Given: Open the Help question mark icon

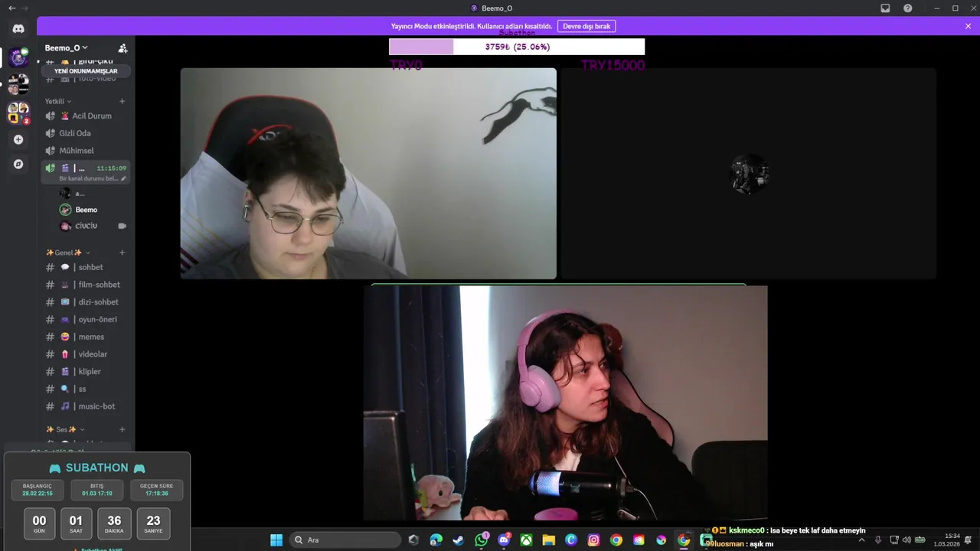Looking at the screenshot, I should pos(907,8).
